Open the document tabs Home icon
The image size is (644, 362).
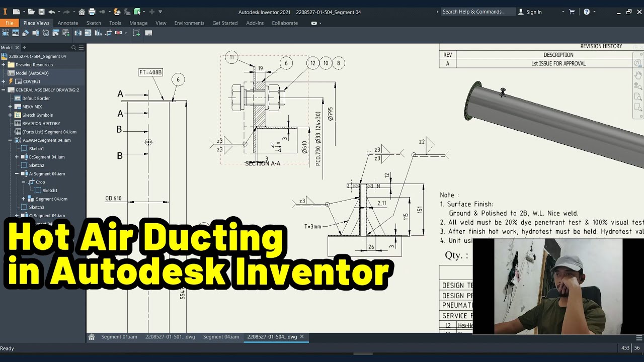(x=92, y=337)
